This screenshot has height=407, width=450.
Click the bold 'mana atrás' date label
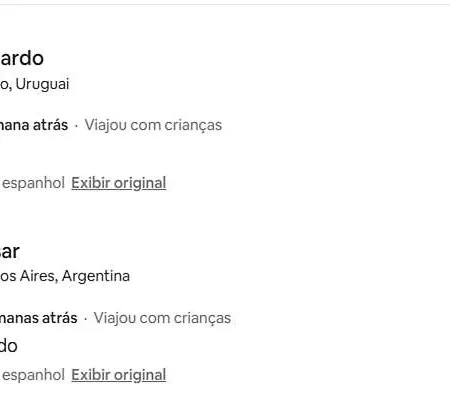tap(34, 125)
